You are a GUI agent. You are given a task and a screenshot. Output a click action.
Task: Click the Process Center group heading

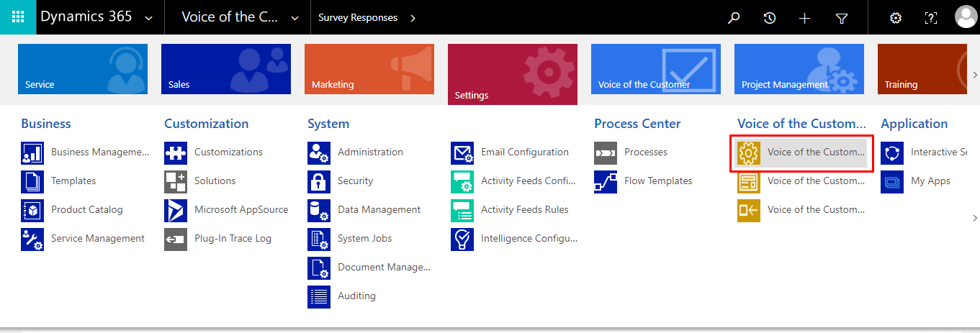click(637, 124)
